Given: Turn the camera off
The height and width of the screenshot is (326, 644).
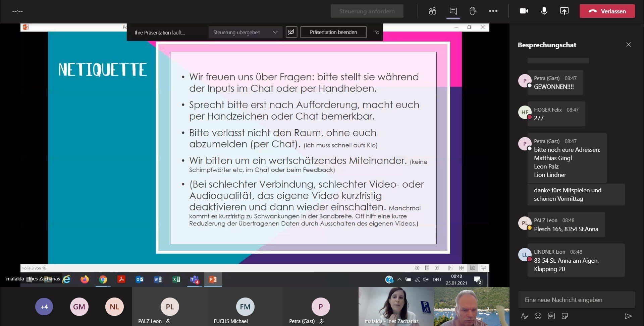Looking at the screenshot, I should (524, 11).
